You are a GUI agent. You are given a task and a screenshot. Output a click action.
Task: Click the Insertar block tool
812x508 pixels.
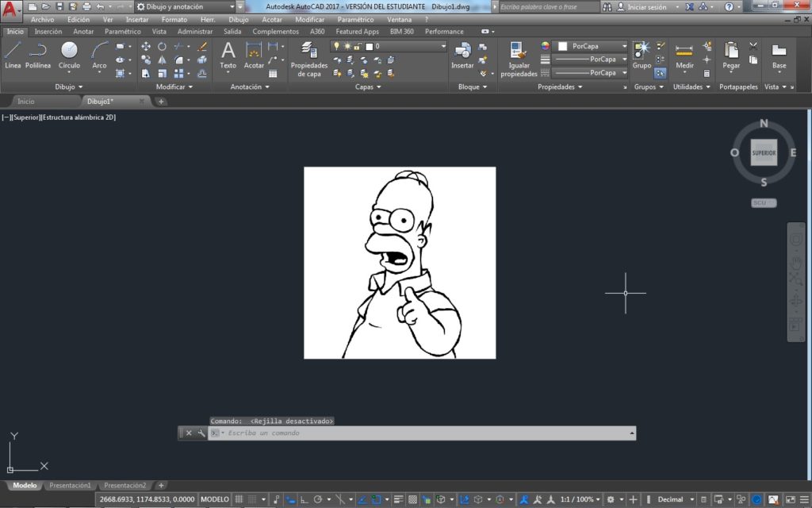462,55
